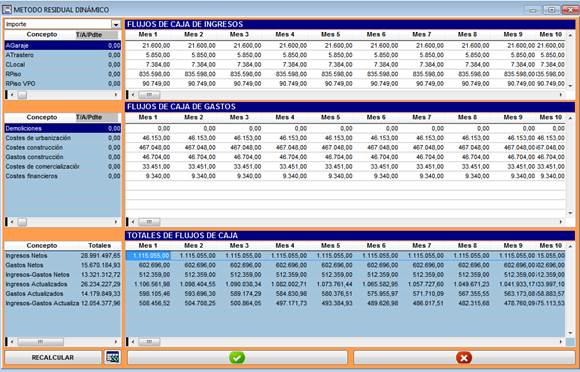Click the horizontal scrollbar thumb under gastos table
The image size is (580, 372).
tap(149, 222)
